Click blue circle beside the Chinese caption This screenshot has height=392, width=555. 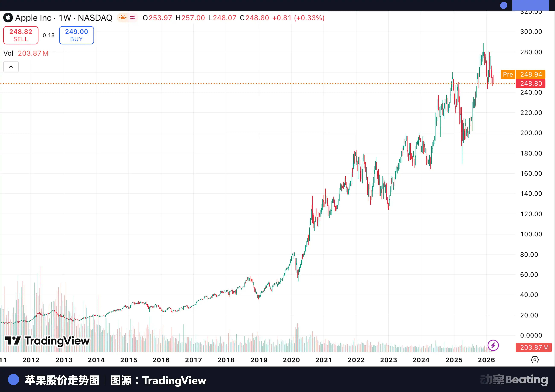click(x=13, y=380)
